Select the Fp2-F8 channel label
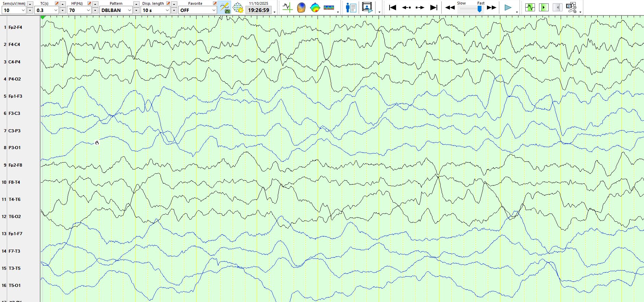Screen dimensions: 644x302 (15, 165)
